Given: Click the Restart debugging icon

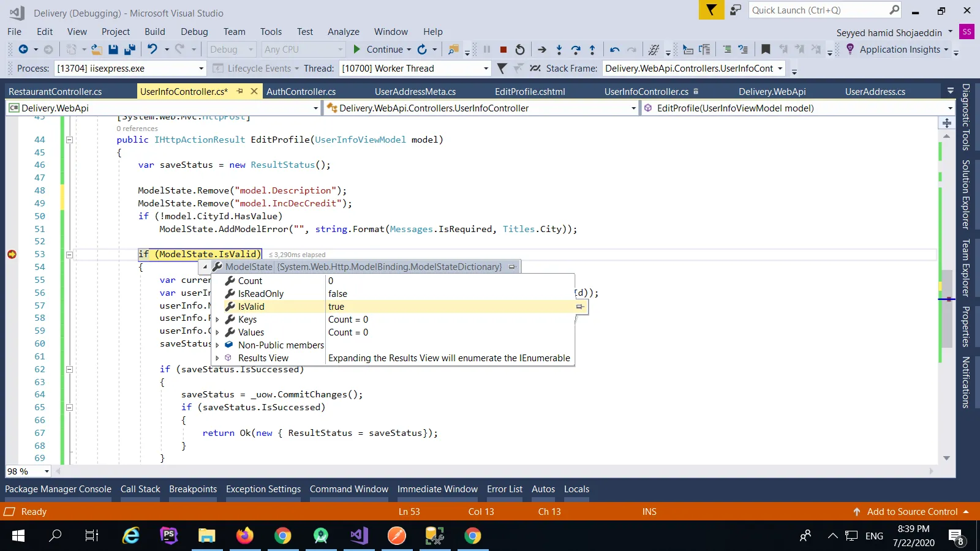Looking at the screenshot, I should [x=520, y=50].
